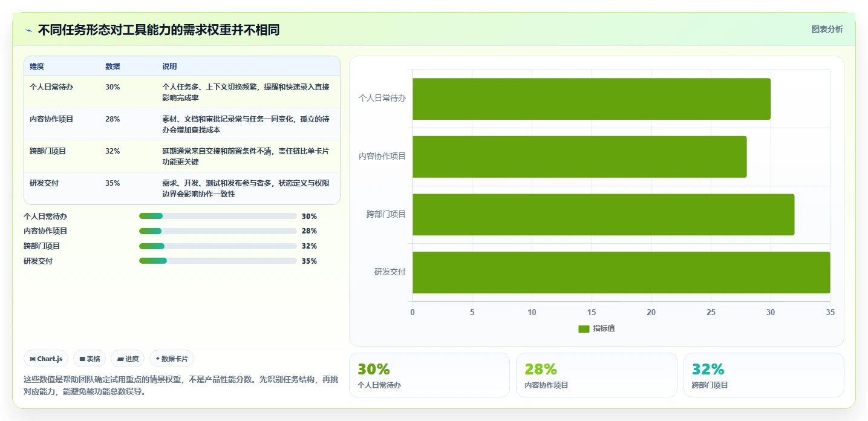
Task: Toggle the 指标值 legend color box
Action: point(584,328)
